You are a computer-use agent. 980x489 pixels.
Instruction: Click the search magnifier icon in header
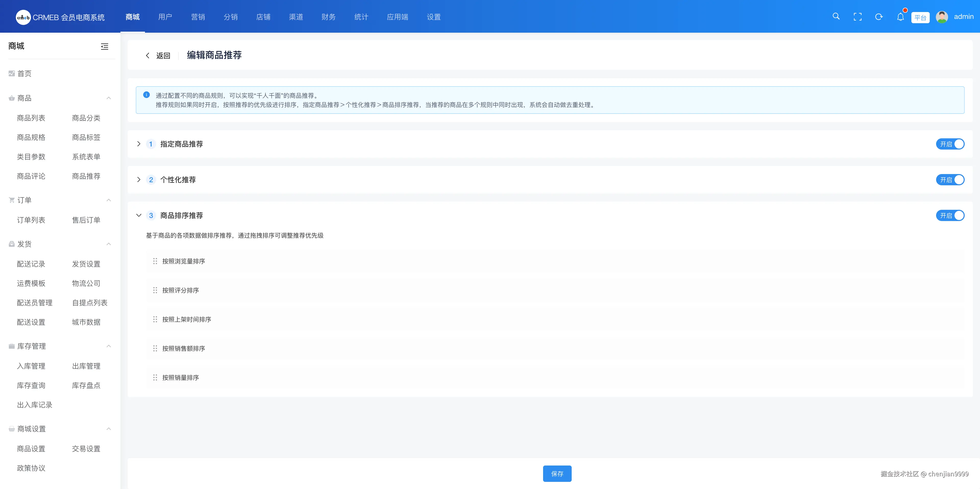pos(836,16)
